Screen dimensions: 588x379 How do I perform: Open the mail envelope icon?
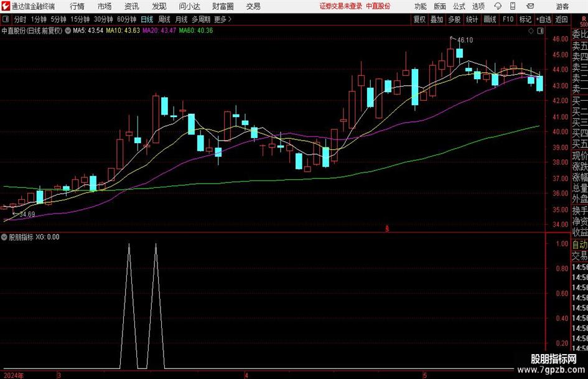530,6
